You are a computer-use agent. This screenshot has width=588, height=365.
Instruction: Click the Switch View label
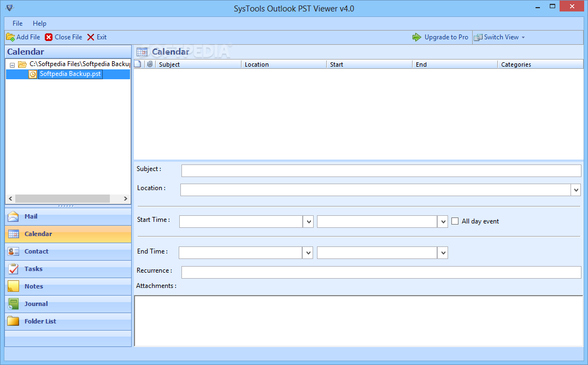pos(501,37)
